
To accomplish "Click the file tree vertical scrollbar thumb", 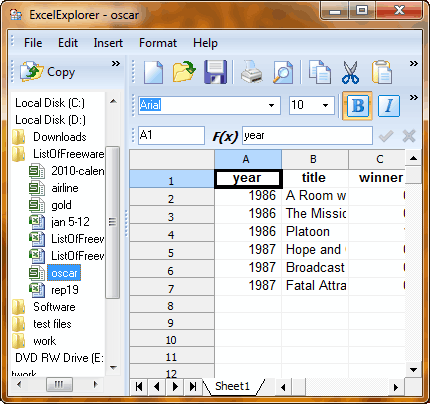I will pyautogui.click(x=113, y=222).
